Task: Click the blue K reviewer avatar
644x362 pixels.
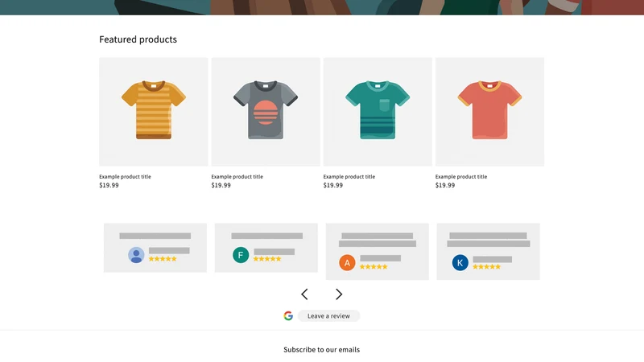Action: (x=460, y=263)
